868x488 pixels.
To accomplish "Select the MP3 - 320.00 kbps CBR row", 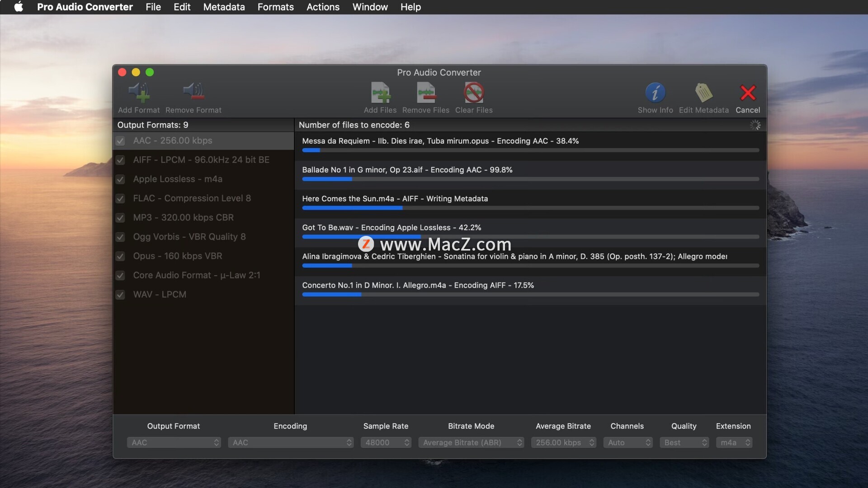I will coord(203,218).
